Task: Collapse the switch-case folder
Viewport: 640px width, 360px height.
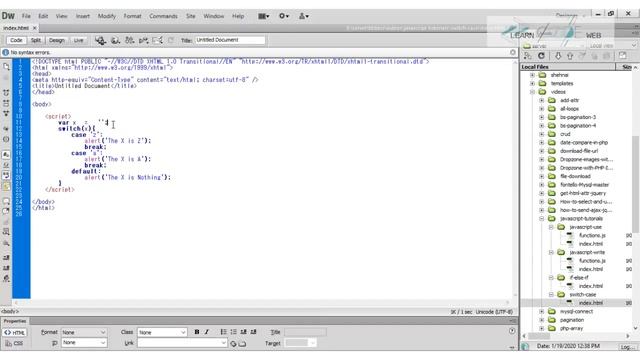Action: coord(551,294)
